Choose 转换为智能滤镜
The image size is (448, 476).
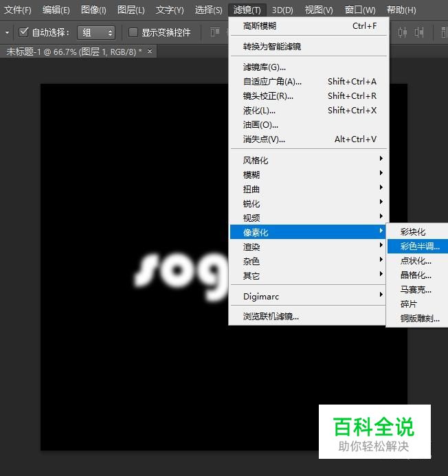[x=309, y=47]
